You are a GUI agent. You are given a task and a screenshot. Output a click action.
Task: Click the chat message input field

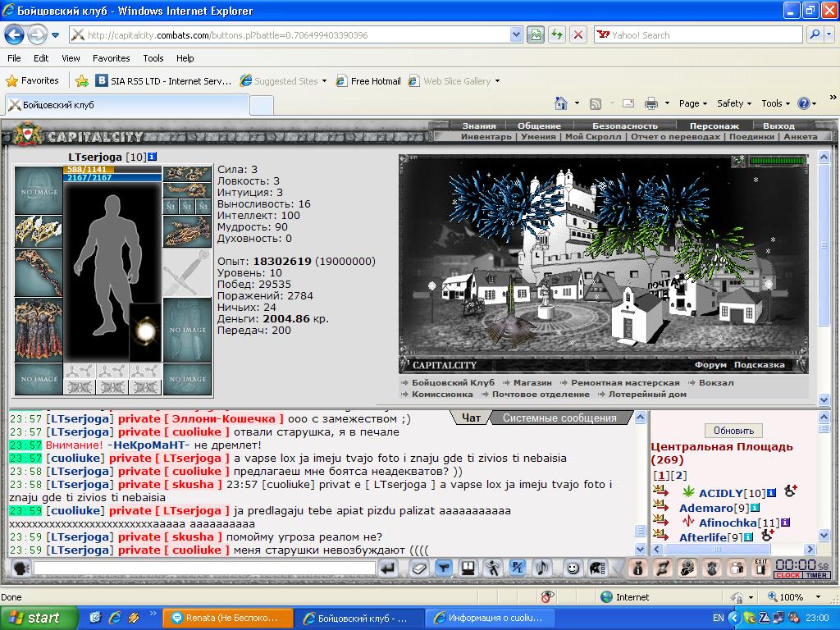204,568
